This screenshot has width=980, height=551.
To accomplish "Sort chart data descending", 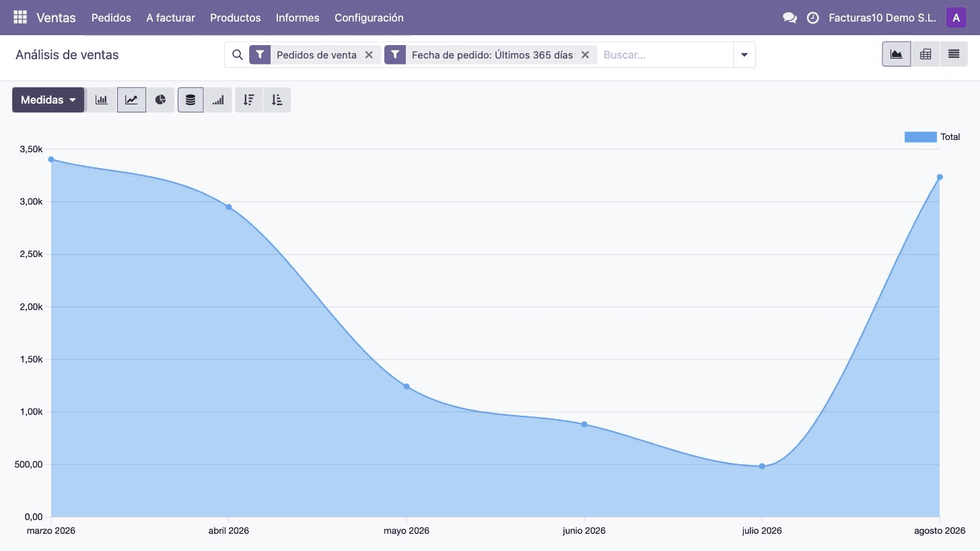I will click(249, 100).
